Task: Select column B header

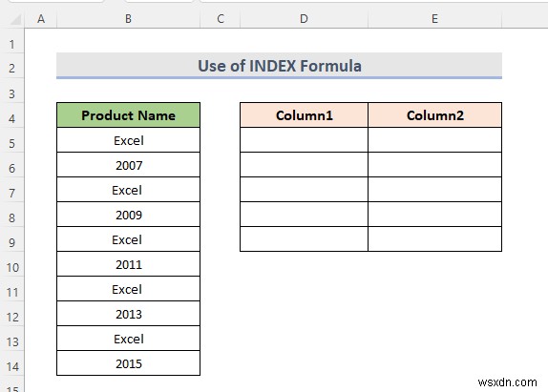Action: coord(128,19)
